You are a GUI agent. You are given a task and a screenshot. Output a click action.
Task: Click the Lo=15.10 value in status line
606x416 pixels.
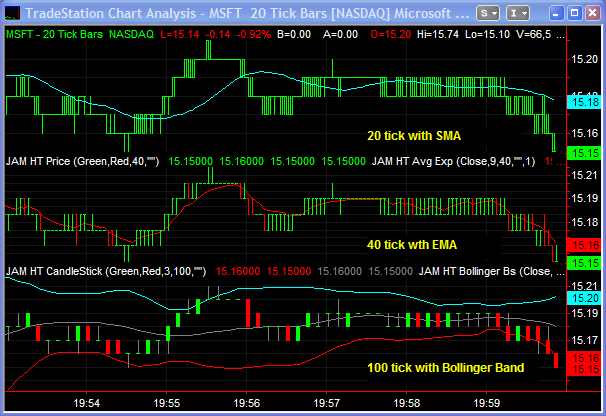[x=487, y=34]
